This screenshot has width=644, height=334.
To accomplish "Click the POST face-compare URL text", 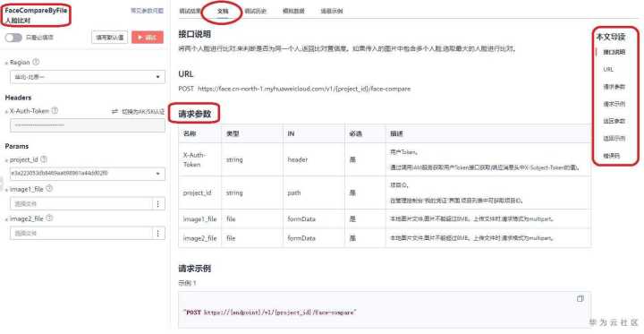I will (294, 89).
